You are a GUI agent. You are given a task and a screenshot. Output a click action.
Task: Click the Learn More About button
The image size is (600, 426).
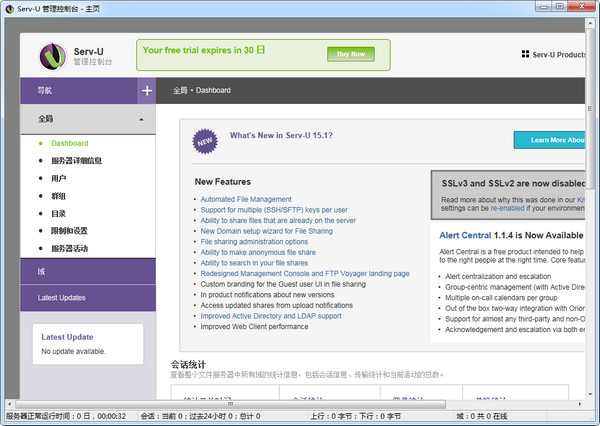coord(549,140)
